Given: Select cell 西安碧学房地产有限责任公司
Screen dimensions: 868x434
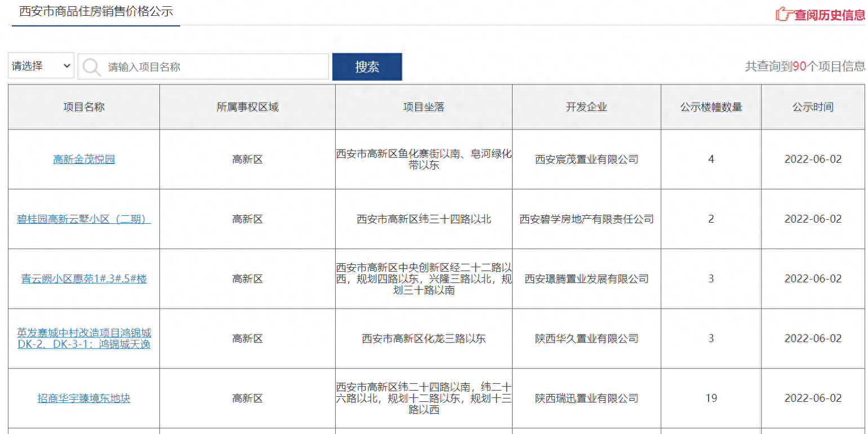Looking at the screenshot, I should click(x=586, y=219).
